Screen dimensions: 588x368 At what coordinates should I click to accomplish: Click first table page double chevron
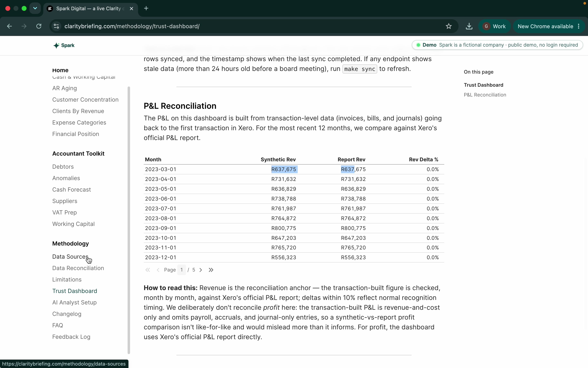click(148, 270)
